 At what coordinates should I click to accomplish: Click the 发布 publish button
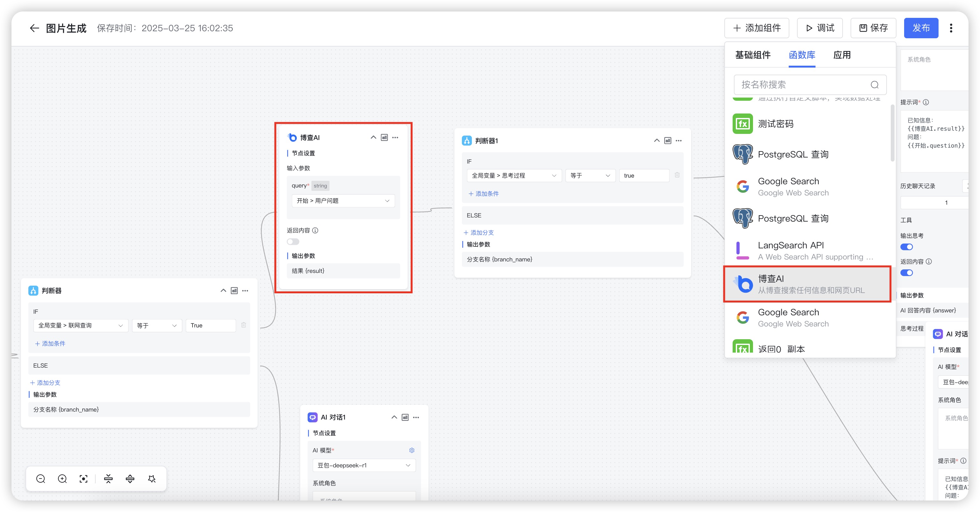(x=921, y=28)
